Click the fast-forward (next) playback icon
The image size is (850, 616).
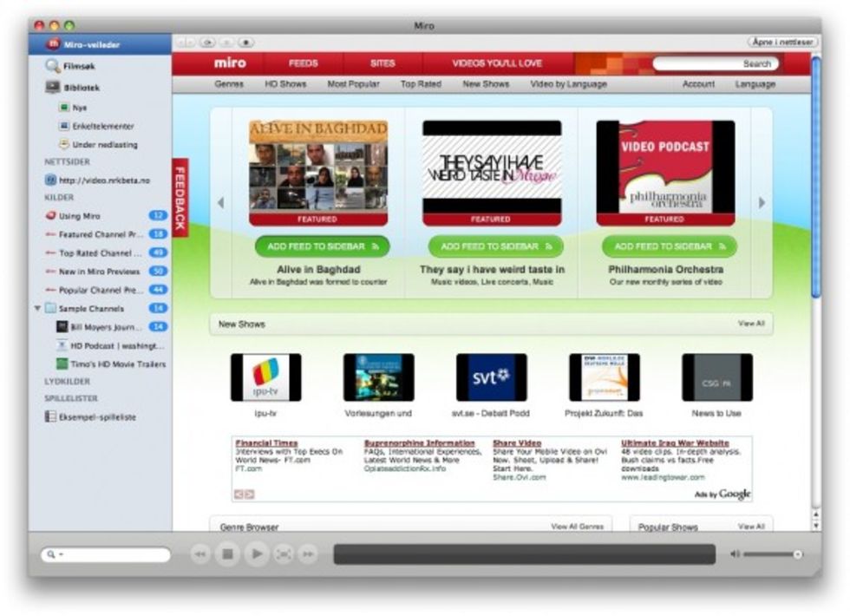click(x=308, y=554)
